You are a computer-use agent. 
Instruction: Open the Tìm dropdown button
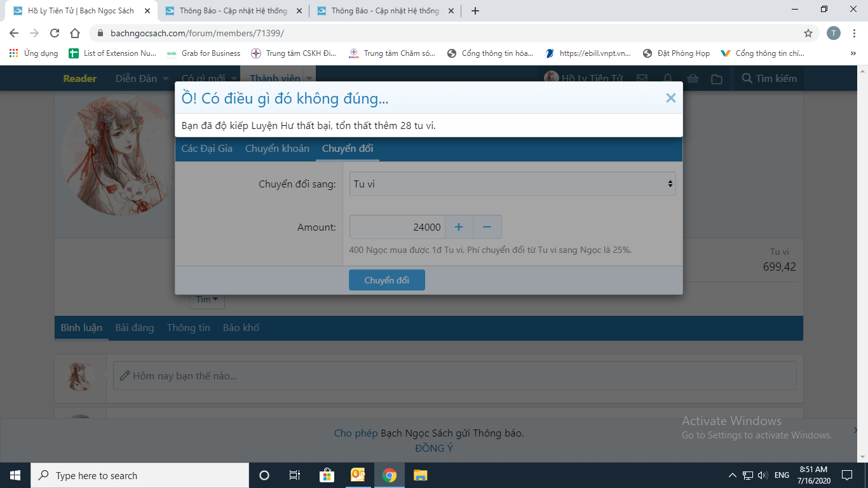click(x=207, y=299)
